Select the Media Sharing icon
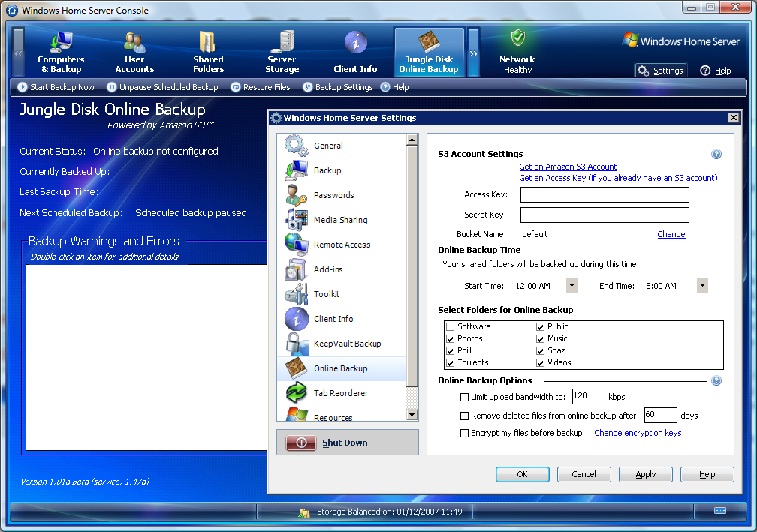This screenshot has height=532, width=757. (x=296, y=219)
